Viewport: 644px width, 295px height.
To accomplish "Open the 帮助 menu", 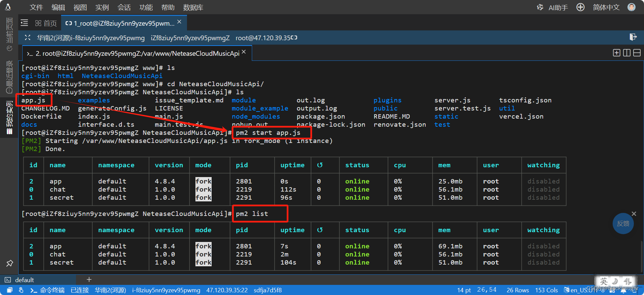I will tap(168, 7).
